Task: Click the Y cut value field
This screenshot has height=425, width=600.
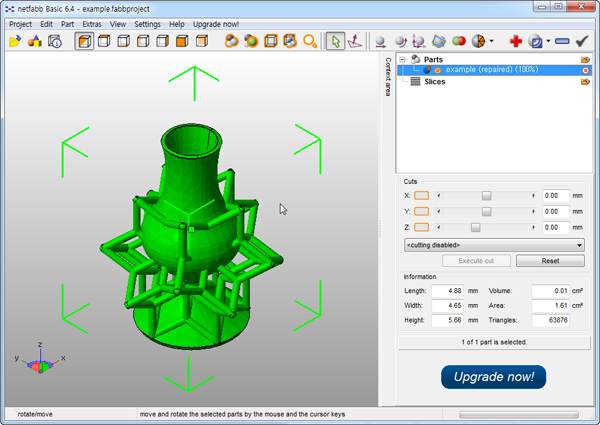Action: click(x=556, y=212)
